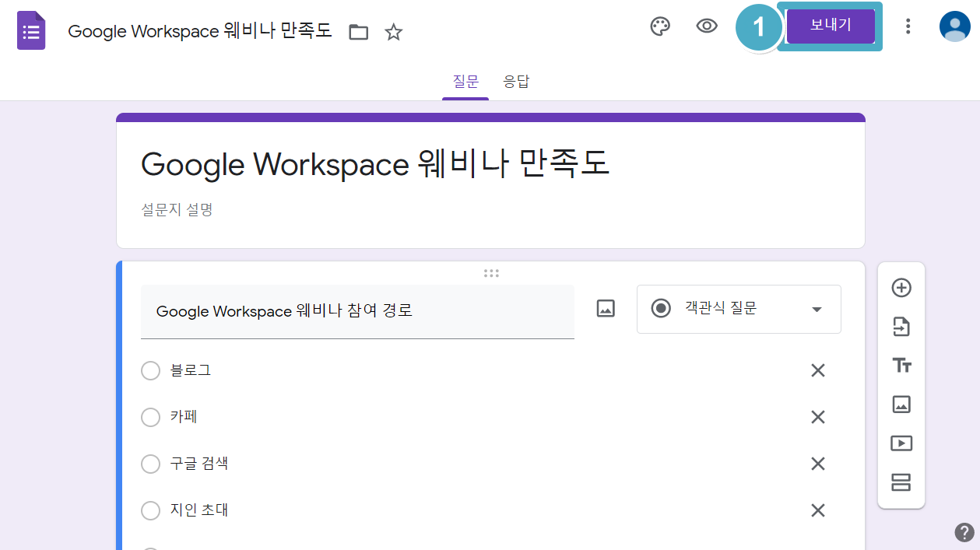Screen dimensions: 980x550
Task: Open the Google account avatar
Action: click(x=954, y=26)
